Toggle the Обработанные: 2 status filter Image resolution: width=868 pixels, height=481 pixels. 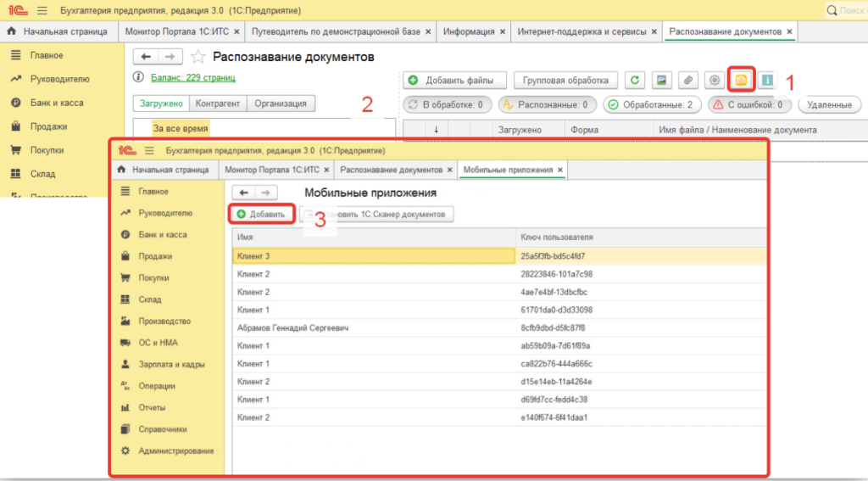(652, 104)
